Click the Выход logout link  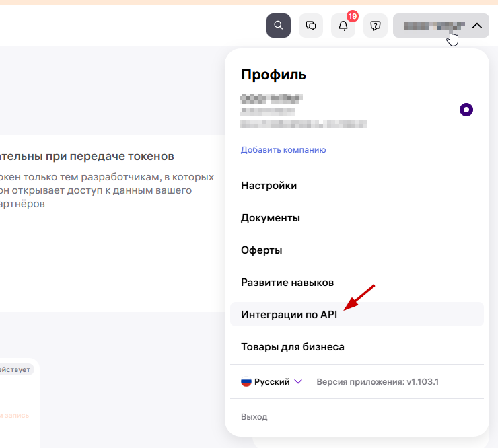tap(254, 417)
